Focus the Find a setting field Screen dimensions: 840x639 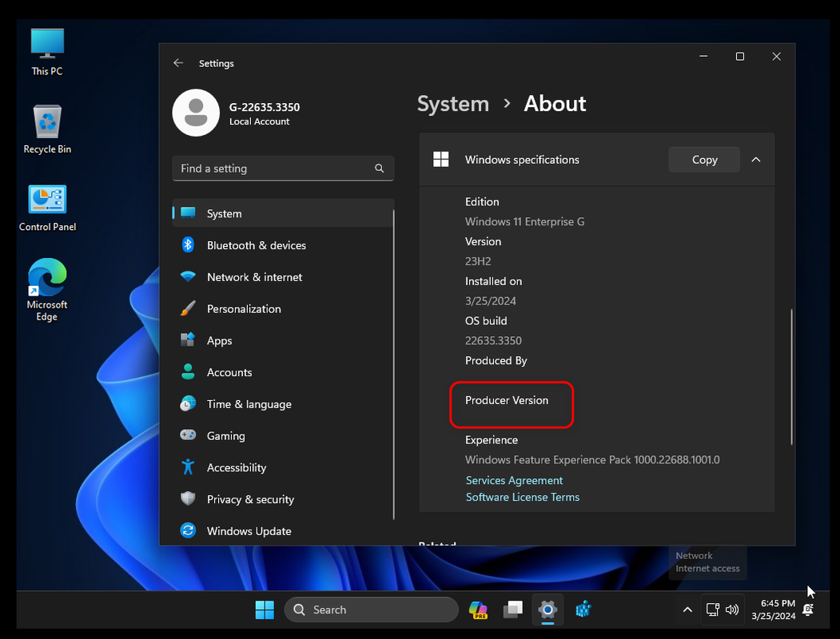tap(283, 169)
